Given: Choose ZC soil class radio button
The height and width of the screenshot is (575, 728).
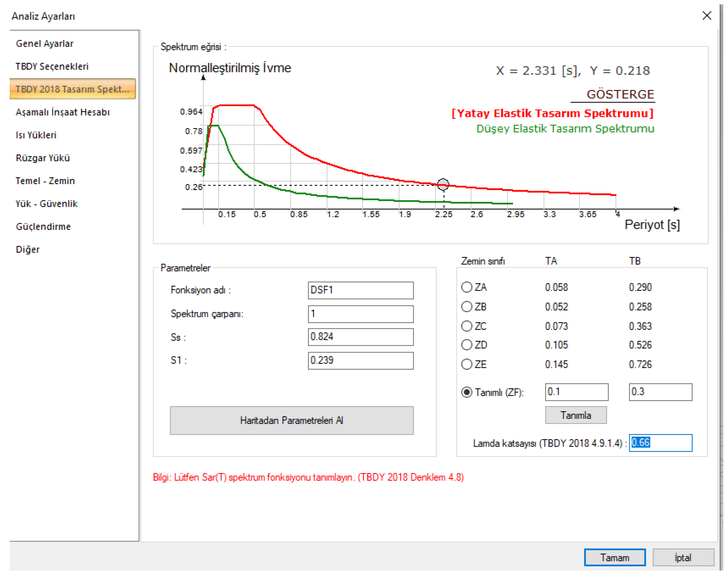Looking at the screenshot, I should point(467,326).
